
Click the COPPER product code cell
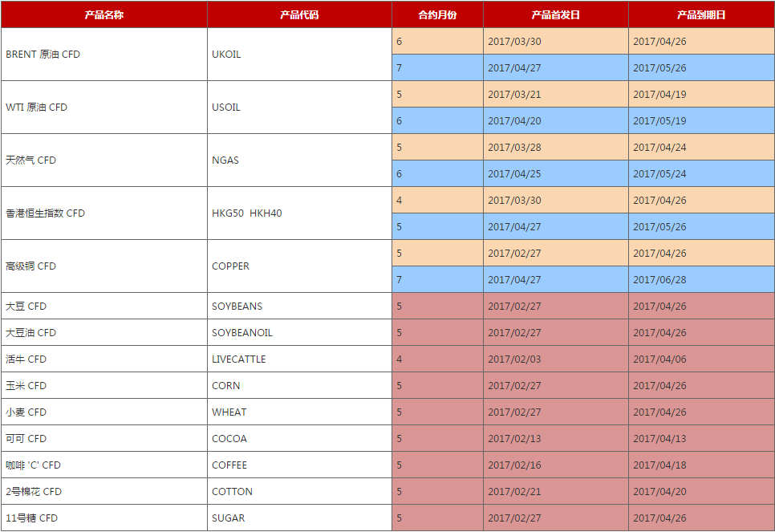(x=231, y=266)
